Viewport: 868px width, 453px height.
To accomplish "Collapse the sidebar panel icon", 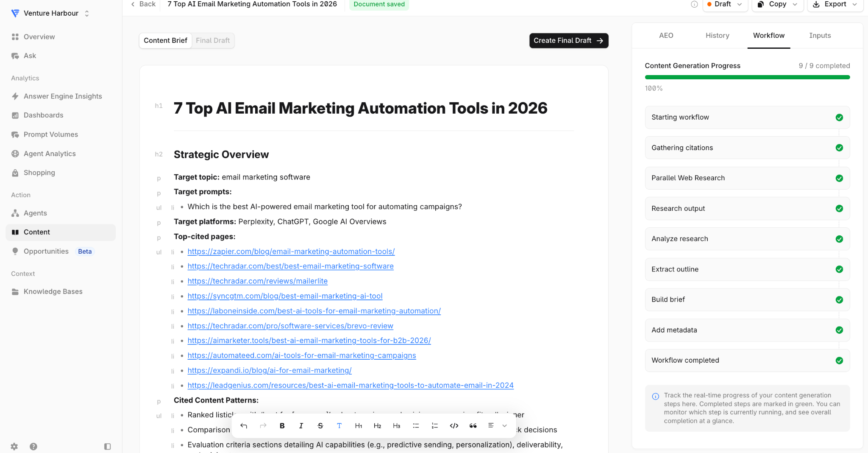I will tap(107, 446).
